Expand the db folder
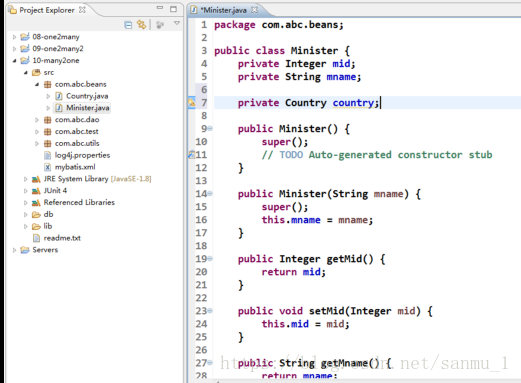Screen dimensions: 521x383 pyautogui.click(x=26, y=214)
